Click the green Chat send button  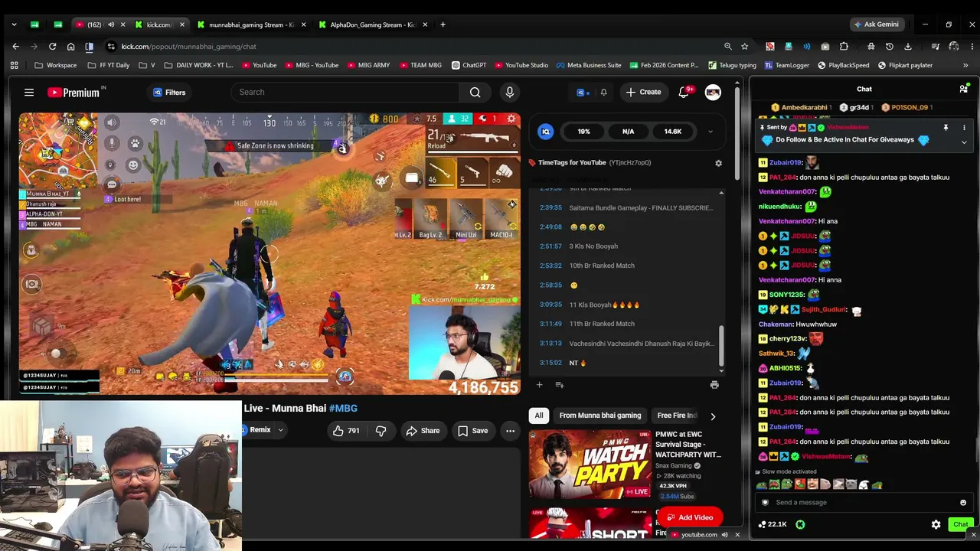pyautogui.click(x=961, y=524)
